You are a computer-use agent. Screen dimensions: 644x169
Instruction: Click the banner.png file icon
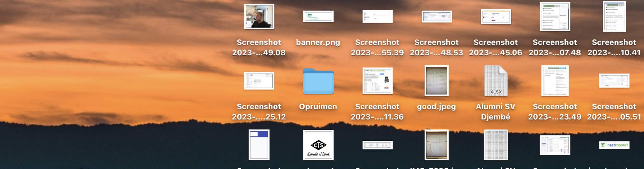318,16
